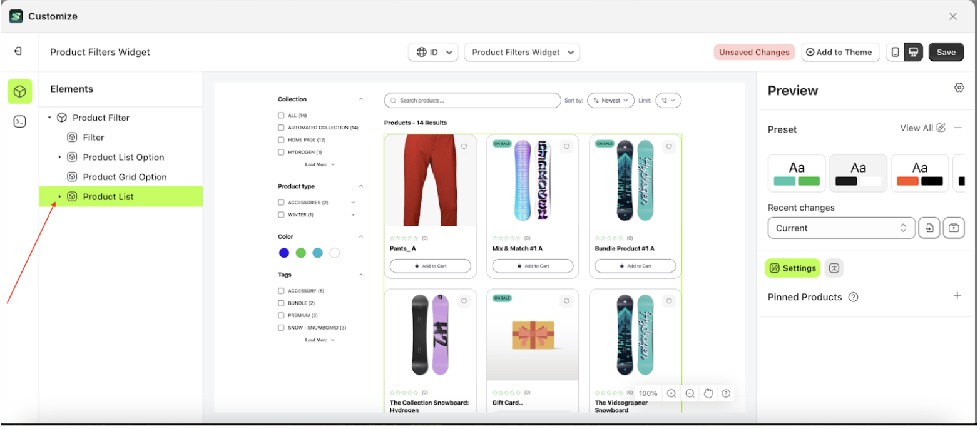Click zoom in magnifier on canvas toolbar
This screenshot has height=429, width=980.
[x=671, y=393]
